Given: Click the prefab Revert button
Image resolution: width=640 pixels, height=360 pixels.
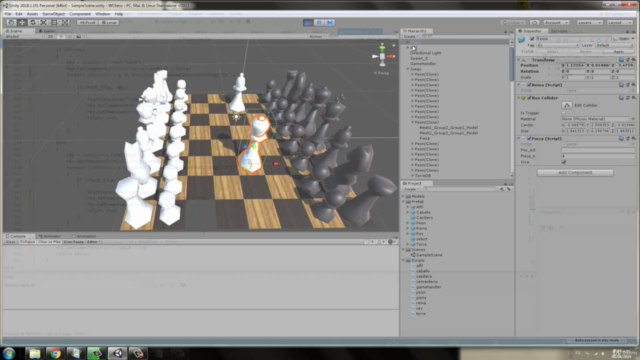Looking at the screenshot, I should point(586,52).
